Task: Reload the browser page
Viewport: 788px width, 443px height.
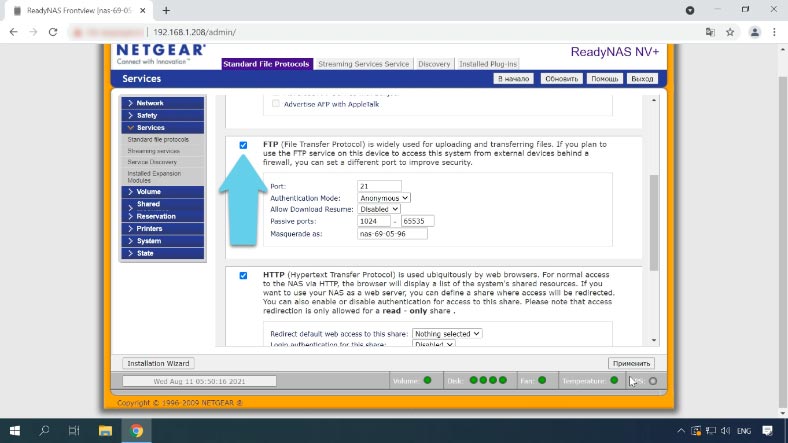Action: tap(53, 32)
